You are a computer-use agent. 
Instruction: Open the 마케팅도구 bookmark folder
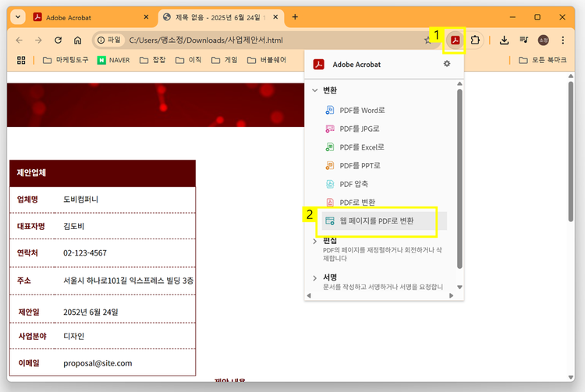pos(66,60)
